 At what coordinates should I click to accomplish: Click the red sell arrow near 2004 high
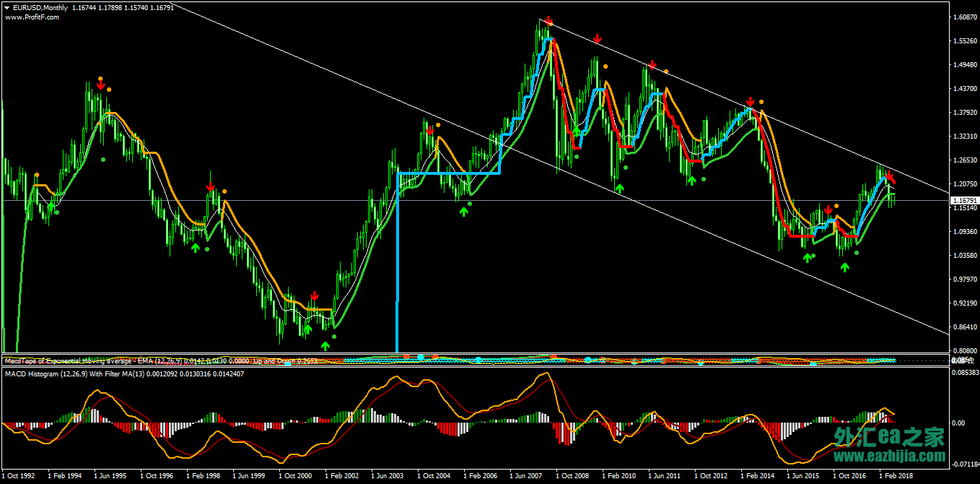[x=430, y=131]
